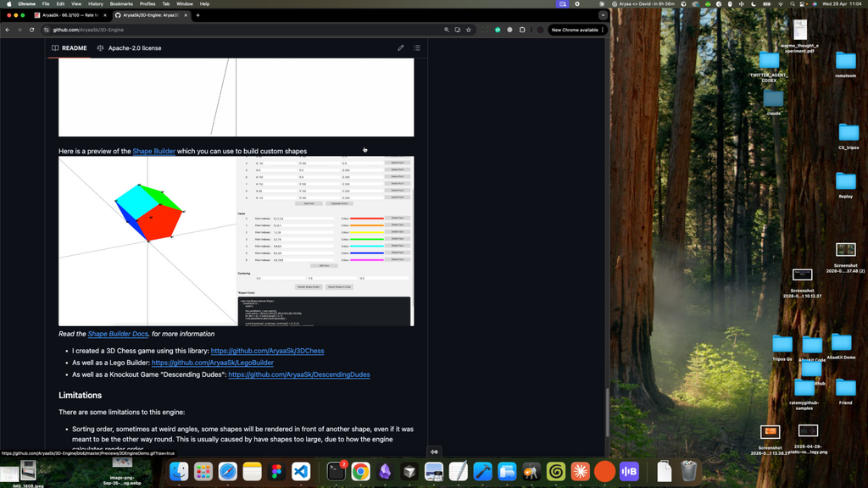Bookmark this page with the star icon
The height and width of the screenshot is (488, 868).
tap(468, 30)
